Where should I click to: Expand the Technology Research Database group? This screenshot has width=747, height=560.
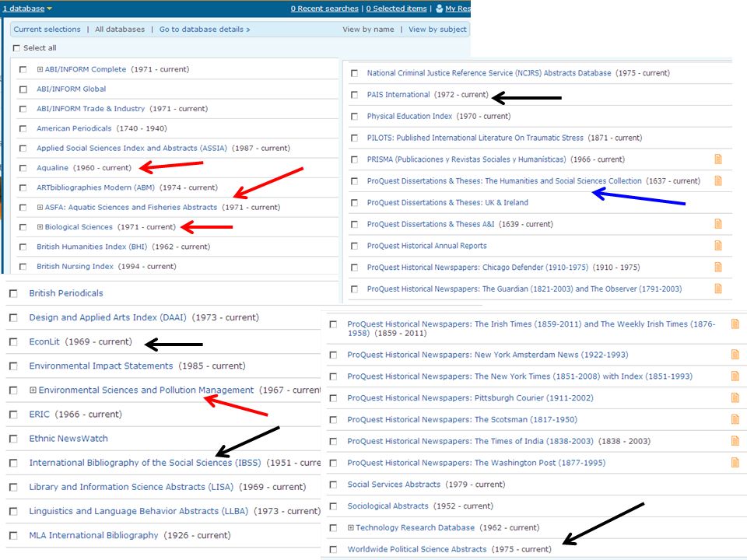tap(351, 527)
